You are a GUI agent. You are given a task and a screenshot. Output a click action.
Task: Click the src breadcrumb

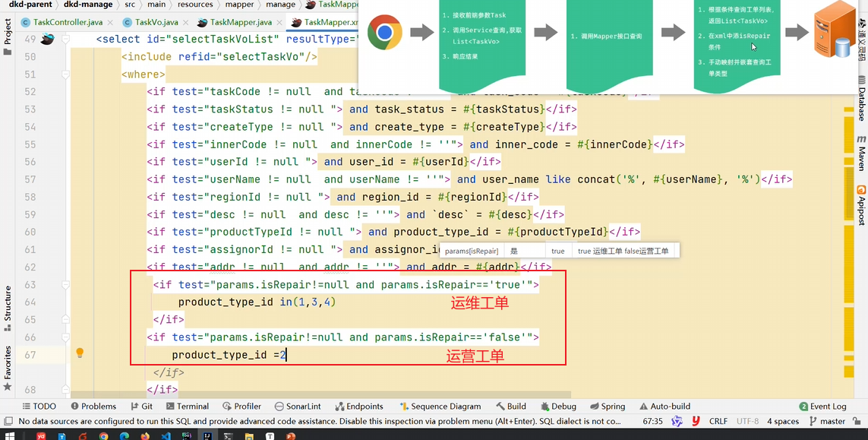point(130,5)
